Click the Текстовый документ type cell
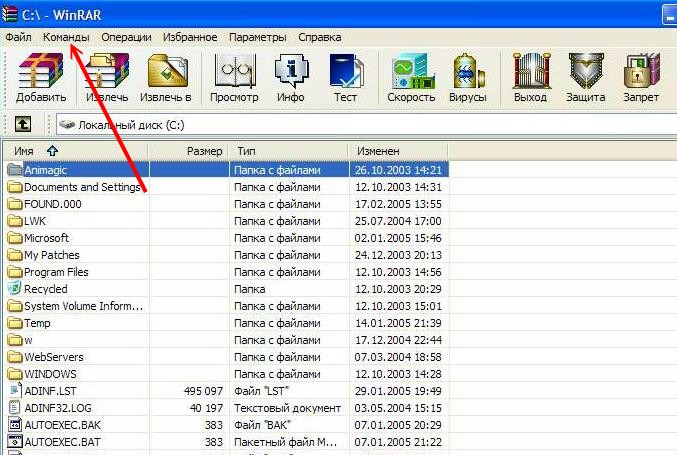The width and height of the screenshot is (677, 455). pyautogui.click(x=288, y=408)
